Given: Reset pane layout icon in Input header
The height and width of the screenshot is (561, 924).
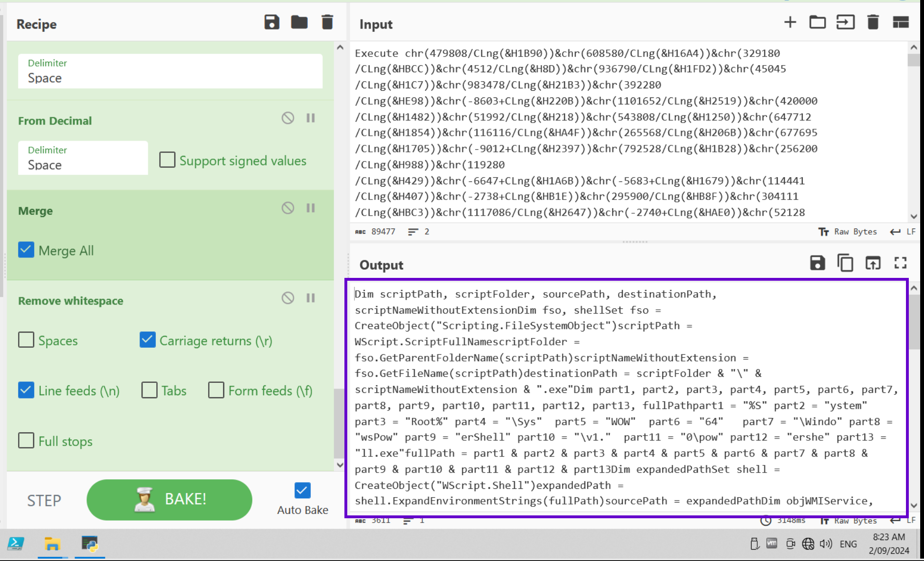Looking at the screenshot, I should click(x=900, y=22).
